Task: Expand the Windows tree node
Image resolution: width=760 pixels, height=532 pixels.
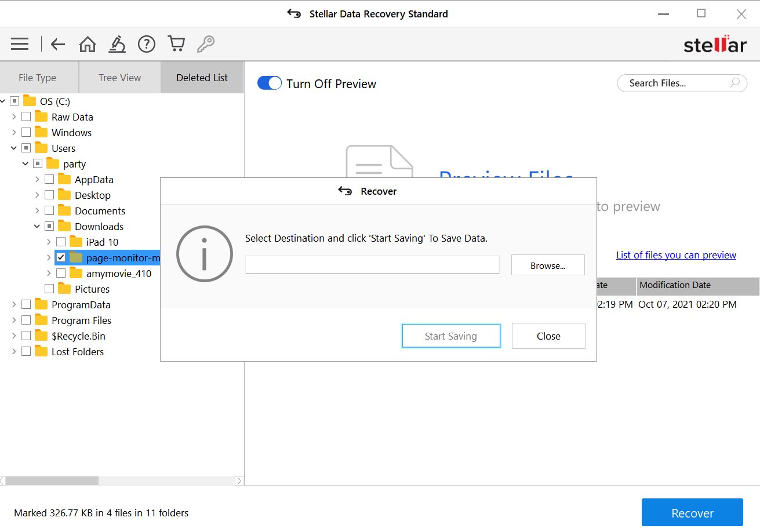Action: tap(14, 132)
